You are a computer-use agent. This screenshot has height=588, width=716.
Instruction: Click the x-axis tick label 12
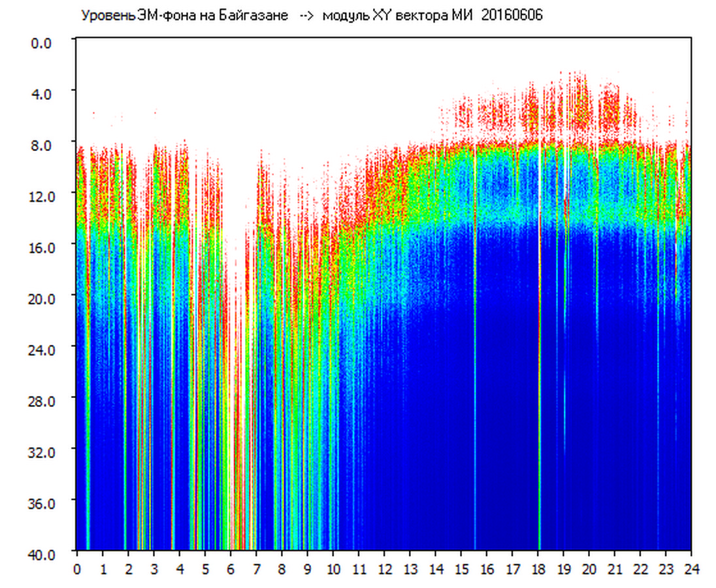tap(385, 568)
